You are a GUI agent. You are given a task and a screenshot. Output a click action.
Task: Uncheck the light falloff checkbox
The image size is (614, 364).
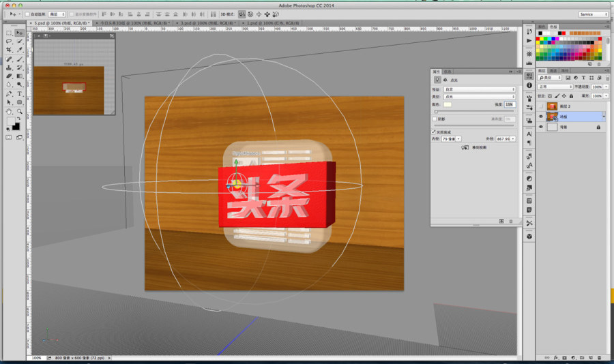coord(434,132)
